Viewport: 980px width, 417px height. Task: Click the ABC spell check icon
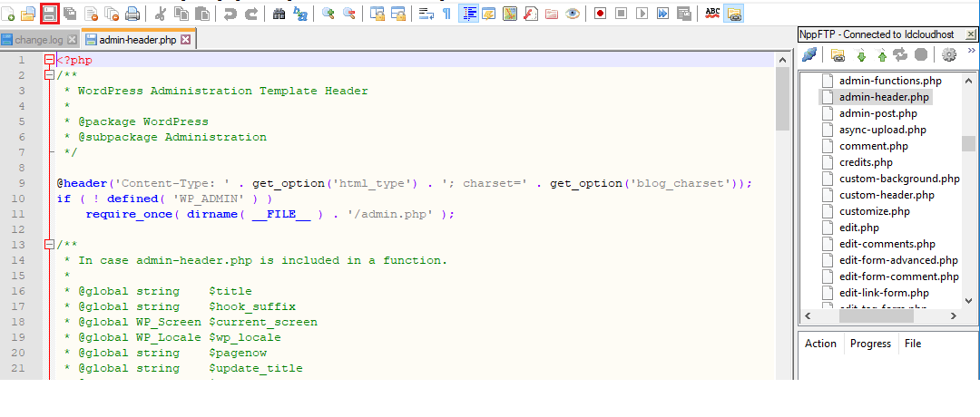712,13
